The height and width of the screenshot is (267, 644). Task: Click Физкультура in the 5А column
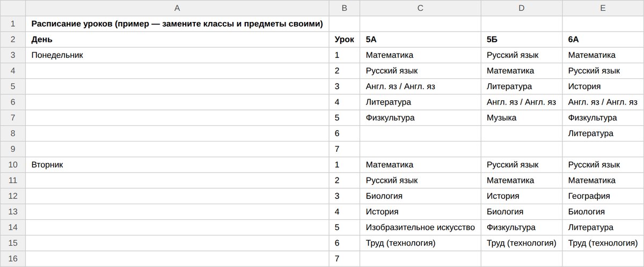421,117
